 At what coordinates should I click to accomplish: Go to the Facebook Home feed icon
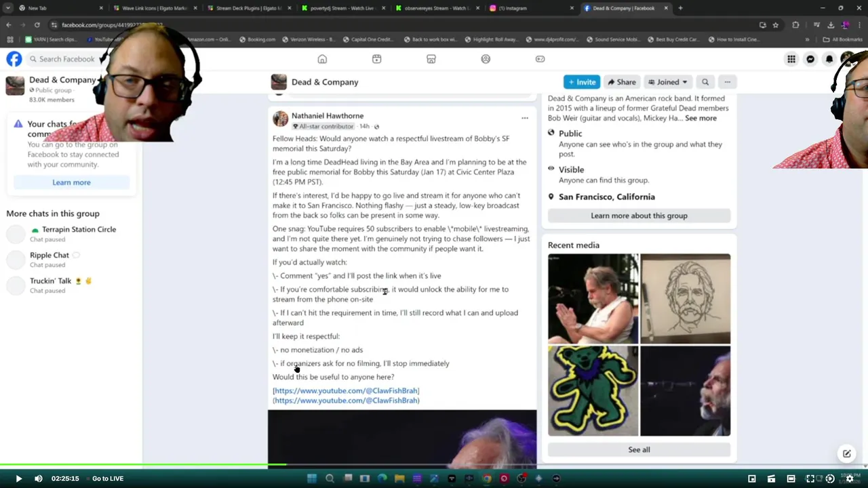click(322, 59)
